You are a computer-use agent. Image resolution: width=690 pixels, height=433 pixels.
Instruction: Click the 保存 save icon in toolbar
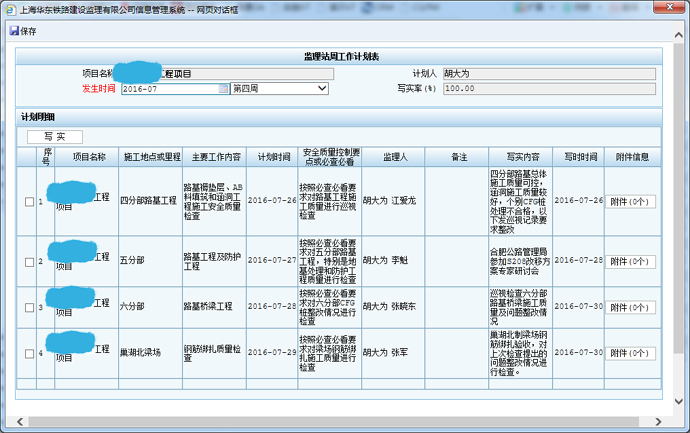[x=14, y=31]
